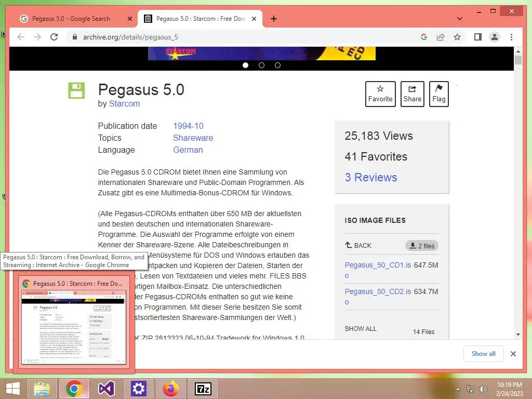The height and width of the screenshot is (399, 532).
Task: Select the second carousel dot
Action: pos(261,65)
